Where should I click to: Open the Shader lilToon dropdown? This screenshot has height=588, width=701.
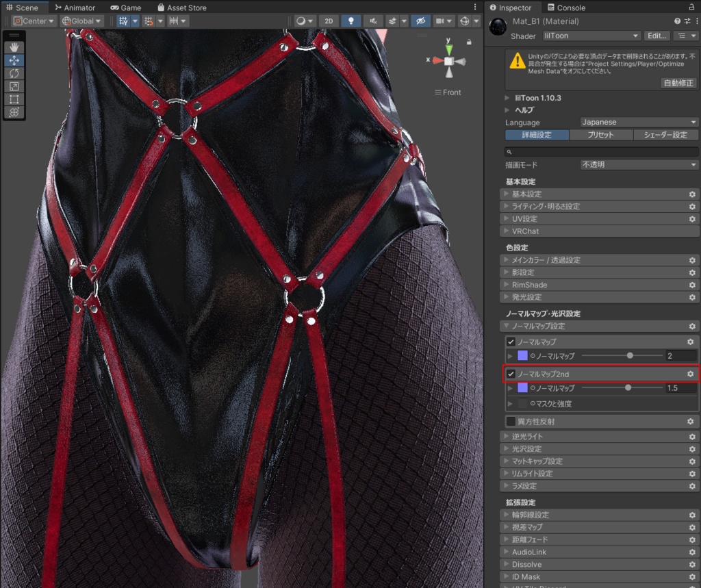click(591, 36)
